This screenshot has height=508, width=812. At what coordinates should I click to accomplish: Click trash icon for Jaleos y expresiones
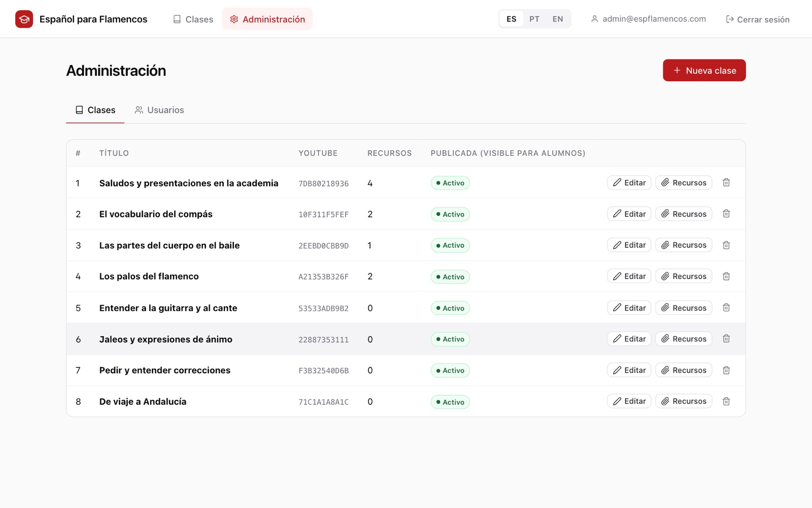[726, 339]
